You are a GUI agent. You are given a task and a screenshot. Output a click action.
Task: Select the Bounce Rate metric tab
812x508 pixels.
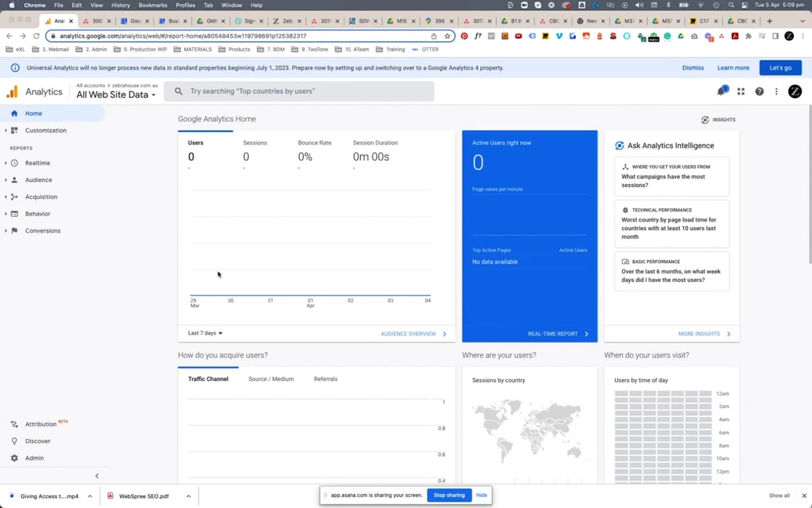(x=314, y=152)
